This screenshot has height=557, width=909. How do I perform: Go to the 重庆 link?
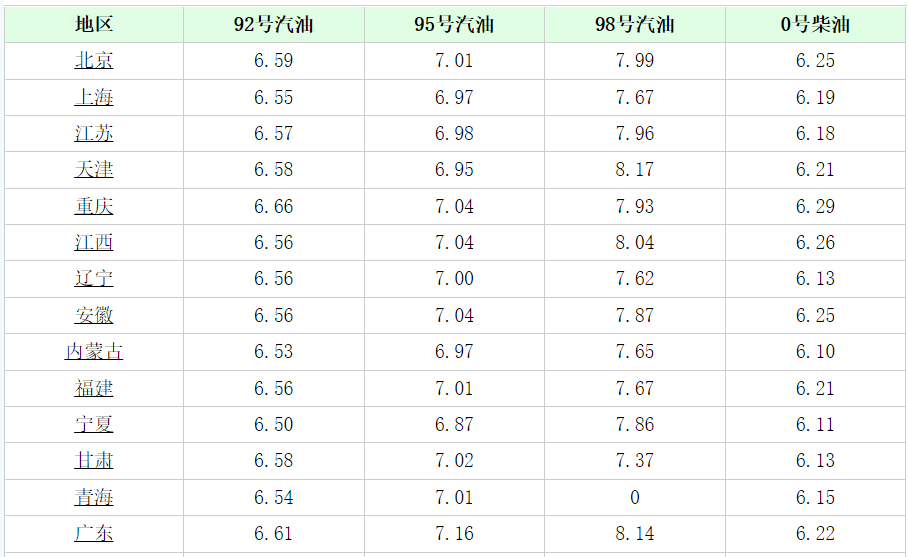tap(94, 207)
